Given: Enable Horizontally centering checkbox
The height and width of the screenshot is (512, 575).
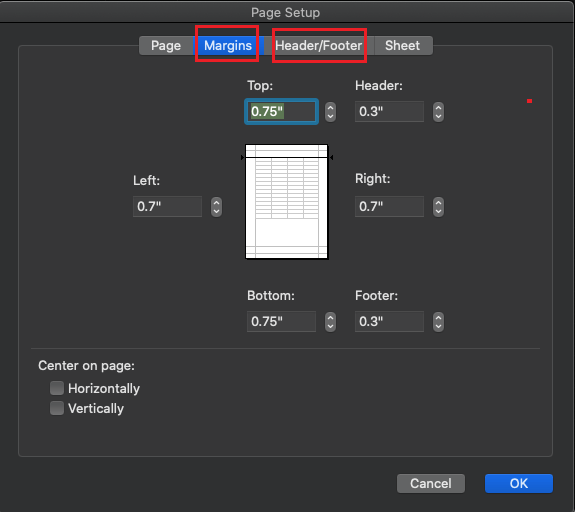Looking at the screenshot, I should [57, 388].
